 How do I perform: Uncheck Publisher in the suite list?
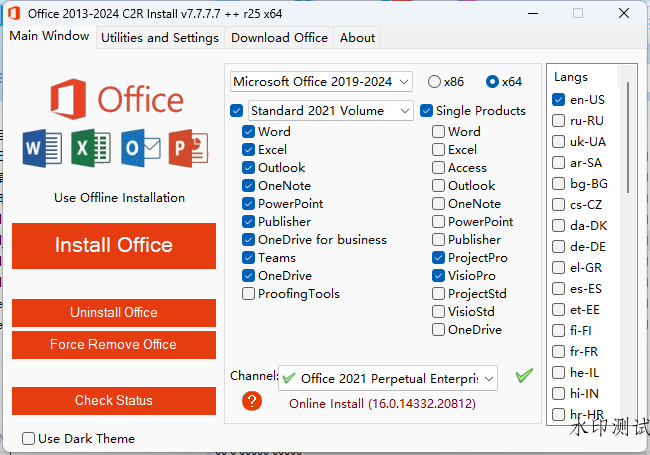click(x=248, y=222)
